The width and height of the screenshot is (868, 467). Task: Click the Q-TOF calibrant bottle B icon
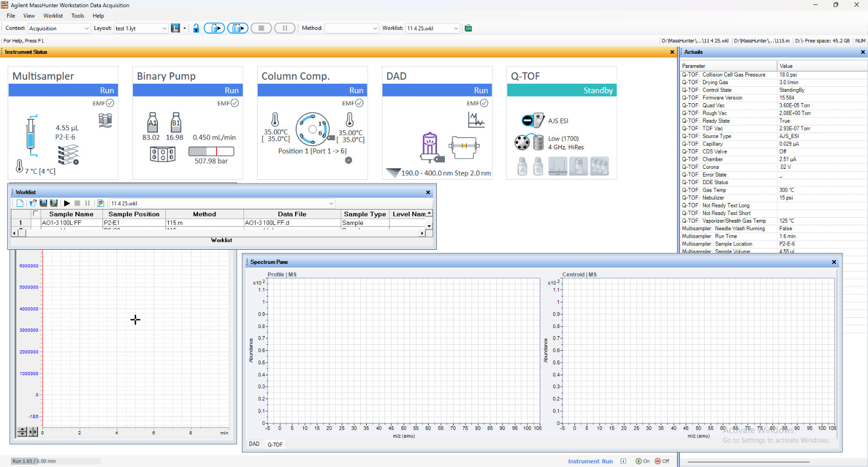[538, 166]
